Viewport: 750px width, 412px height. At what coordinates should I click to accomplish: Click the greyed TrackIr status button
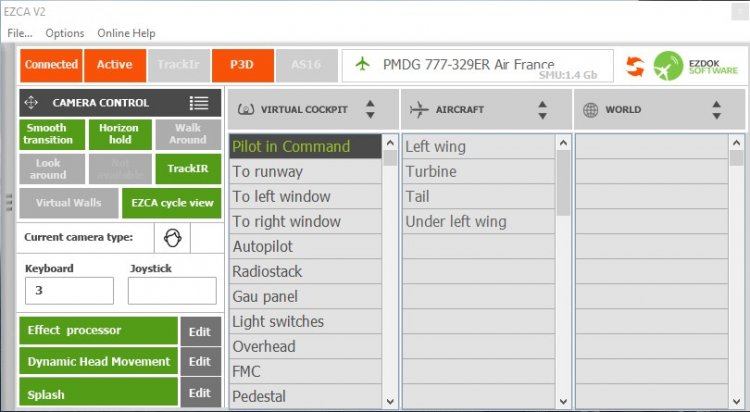point(179,65)
